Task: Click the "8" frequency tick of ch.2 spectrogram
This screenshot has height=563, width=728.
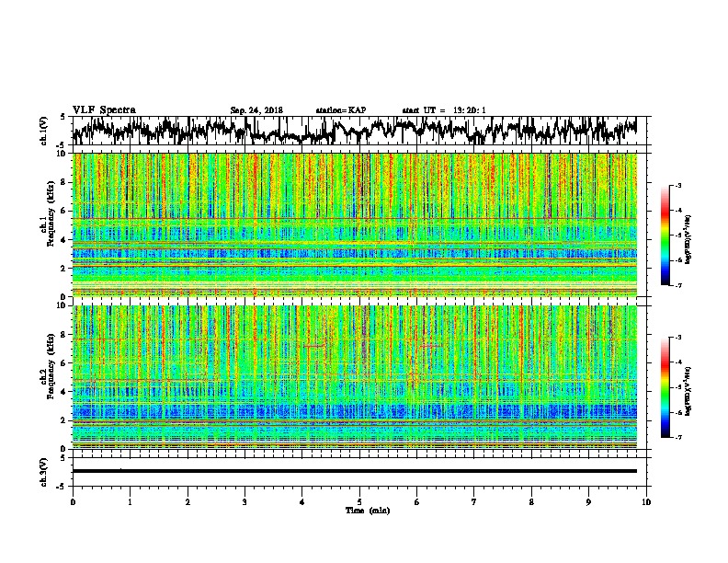Action: point(63,335)
